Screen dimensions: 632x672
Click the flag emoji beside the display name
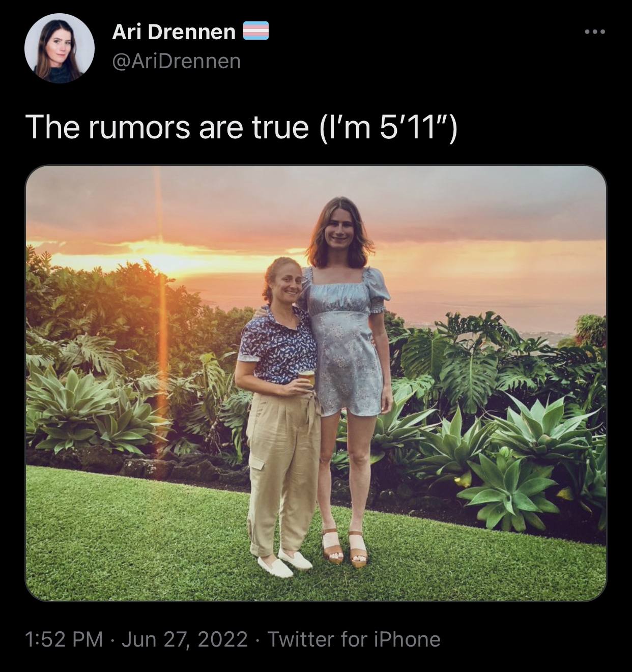(256, 32)
